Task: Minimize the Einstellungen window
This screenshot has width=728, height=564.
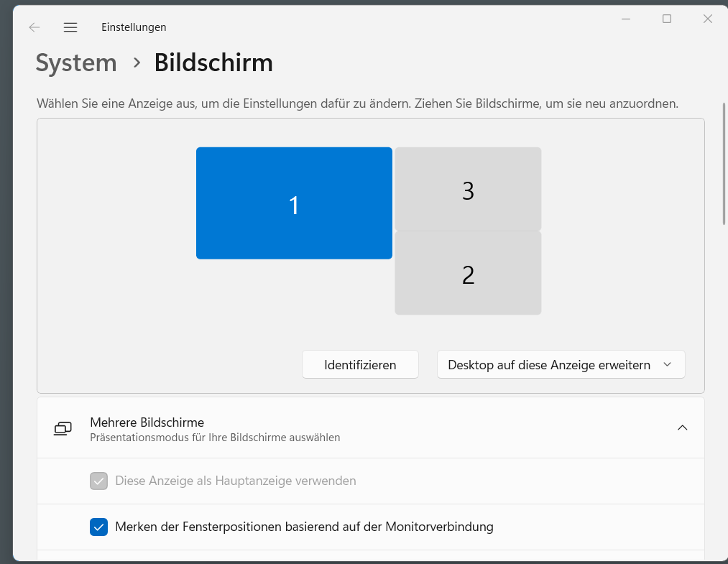Action: 626,19
